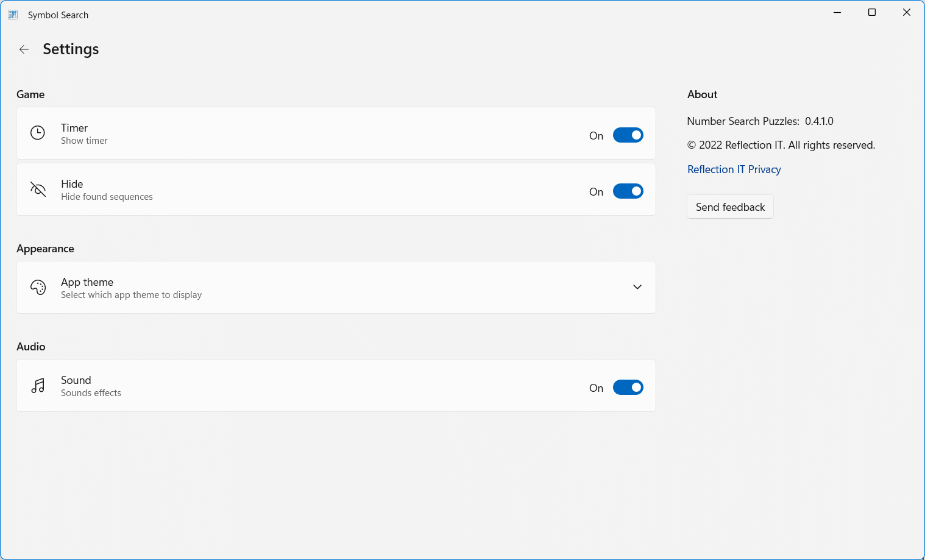Minimize the Symbol Search window

(837, 13)
